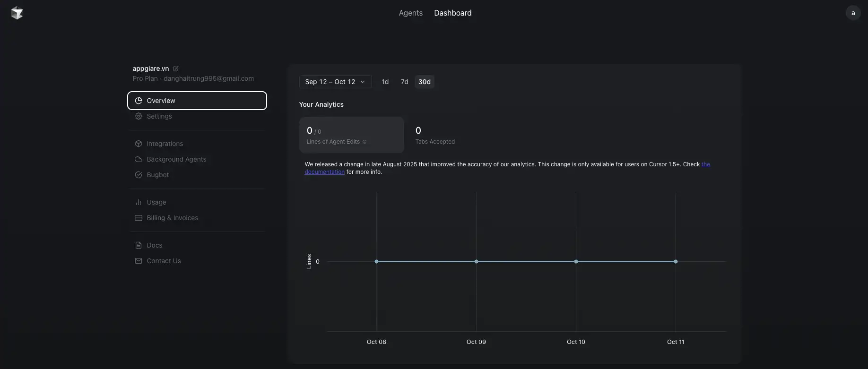Open the Dashboard tab
The image size is (868, 369).
tap(452, 13)
